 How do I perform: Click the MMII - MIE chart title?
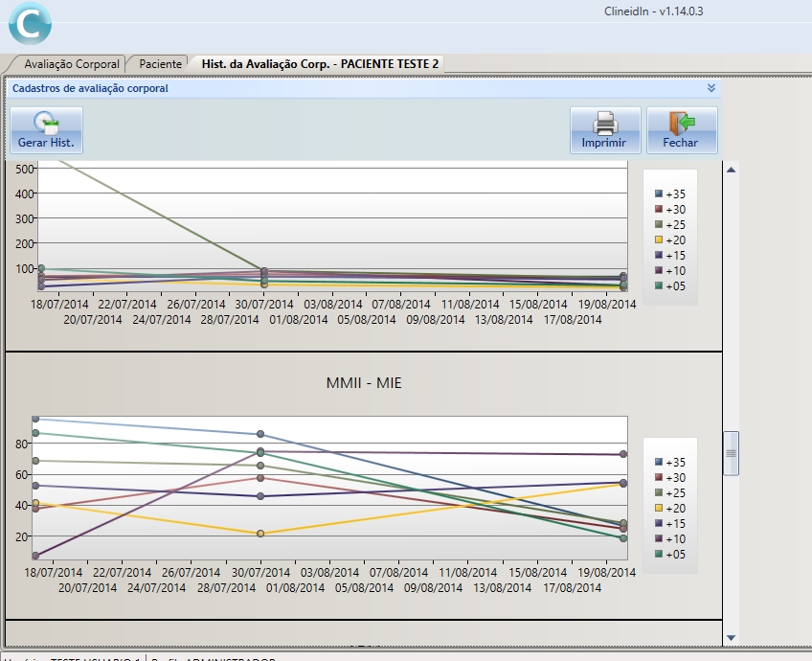tap(364, 383)
